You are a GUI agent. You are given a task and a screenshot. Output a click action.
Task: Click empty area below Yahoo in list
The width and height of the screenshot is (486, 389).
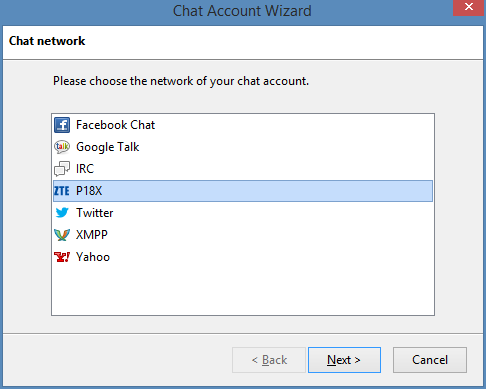(243, 290)
